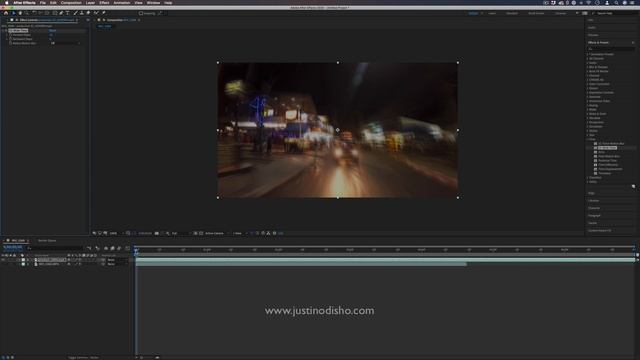The width and height of the screenshot is (640, 360).
Task: Open the Preview panel
Action: (x=592, y=35)
